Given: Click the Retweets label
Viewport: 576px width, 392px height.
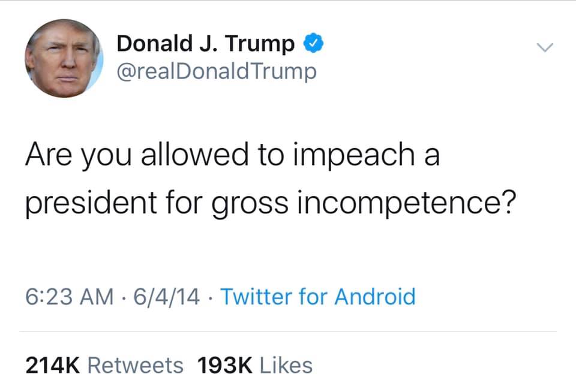Looking at the screenshot, I should pyautogui.click(x=136, y=365).
